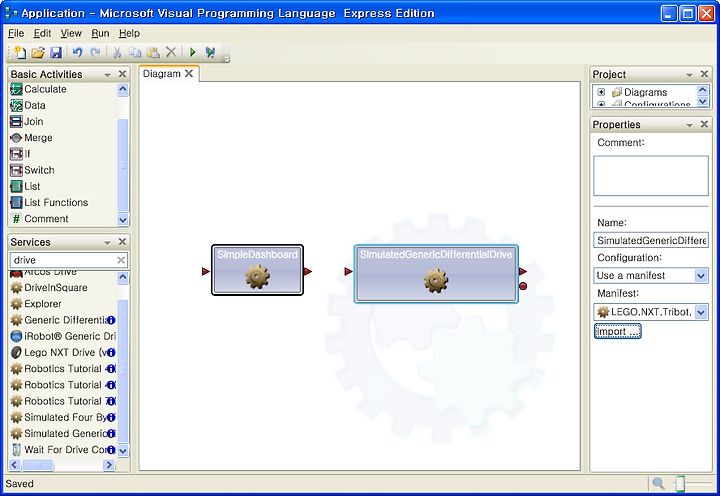
Task: Open the Properties panel options arrow
Action: 689,125
